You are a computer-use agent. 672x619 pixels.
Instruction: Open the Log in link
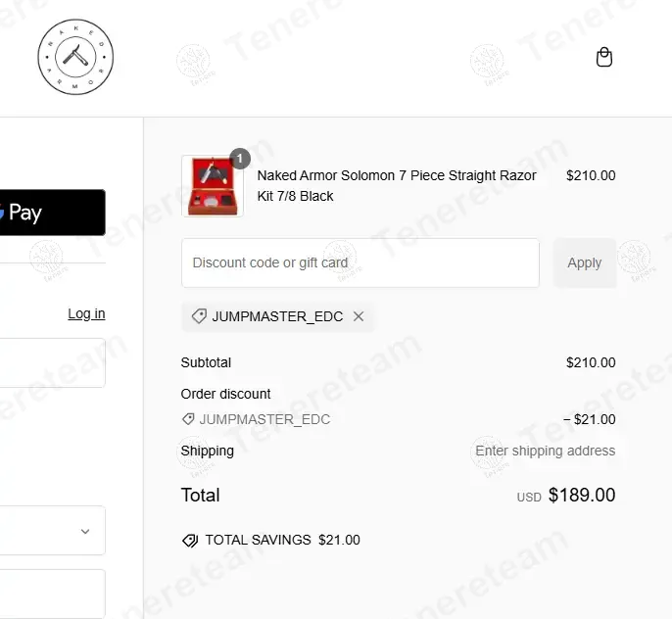(86, 313)
